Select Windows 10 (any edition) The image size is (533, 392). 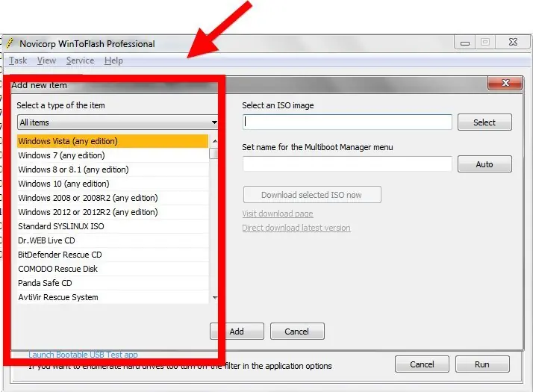(x=113, y=184)
